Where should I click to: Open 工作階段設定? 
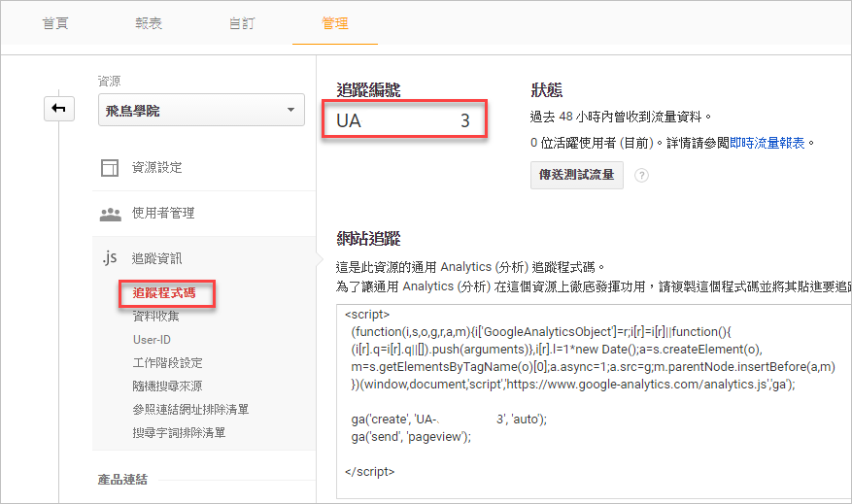[167, 363]
